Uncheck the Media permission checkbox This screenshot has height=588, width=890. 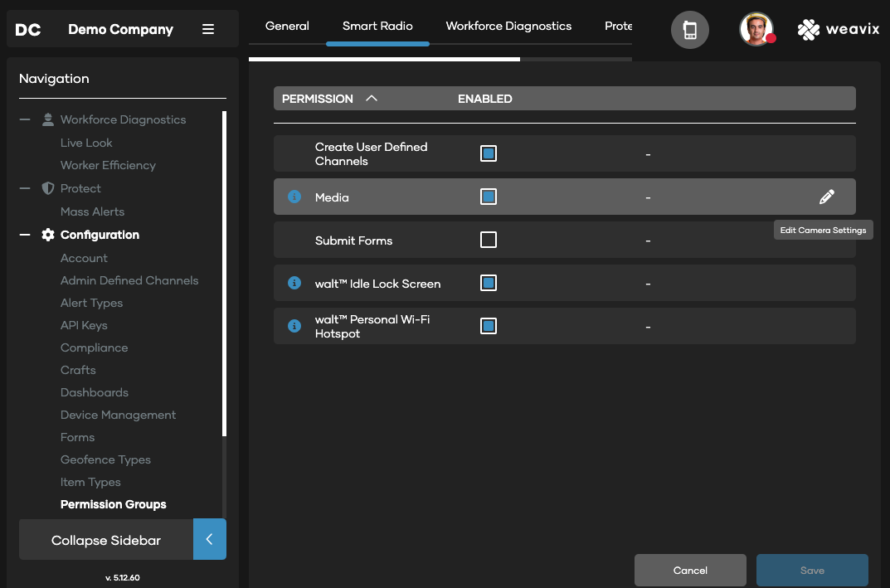click(x=489, y=197)
